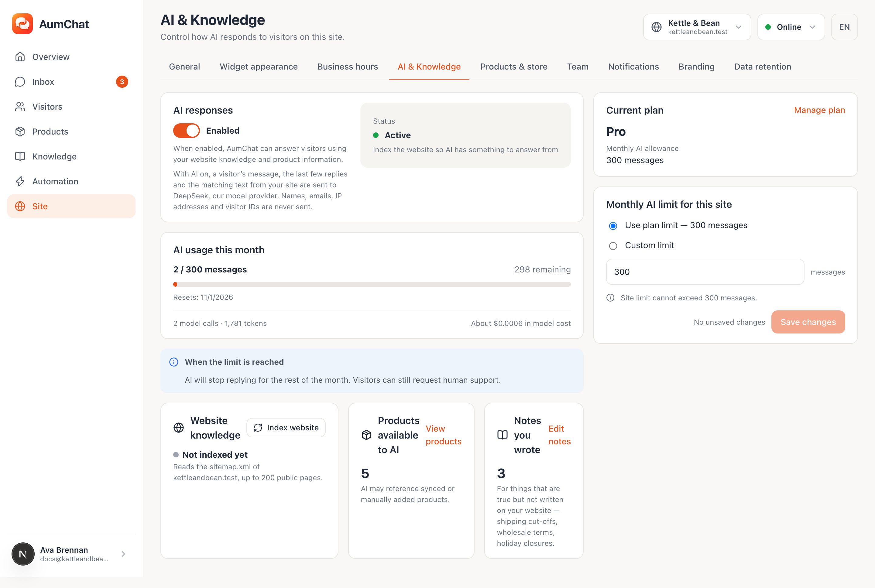The width and height of the screenshot is (875, 588).
Task: Open the Kettle & Bean site selector dropdown
Action: pyautogui.click(x=697, y=27)
